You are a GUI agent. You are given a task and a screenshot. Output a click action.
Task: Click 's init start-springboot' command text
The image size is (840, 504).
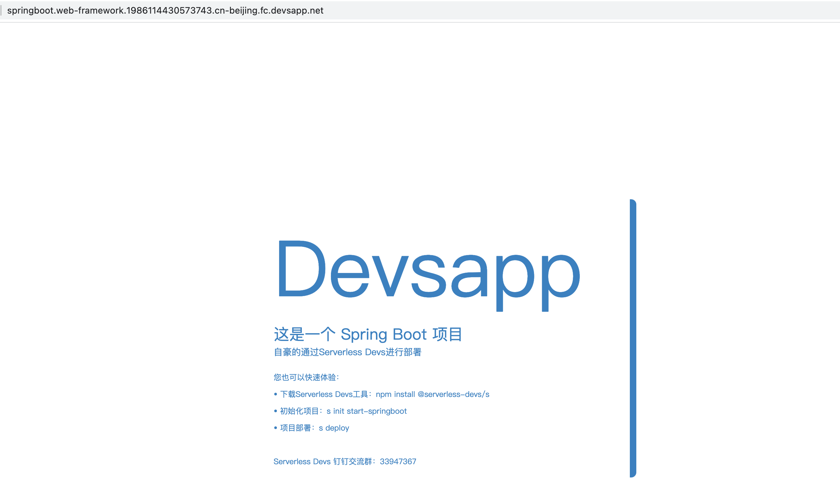click(x=367, y=411)
